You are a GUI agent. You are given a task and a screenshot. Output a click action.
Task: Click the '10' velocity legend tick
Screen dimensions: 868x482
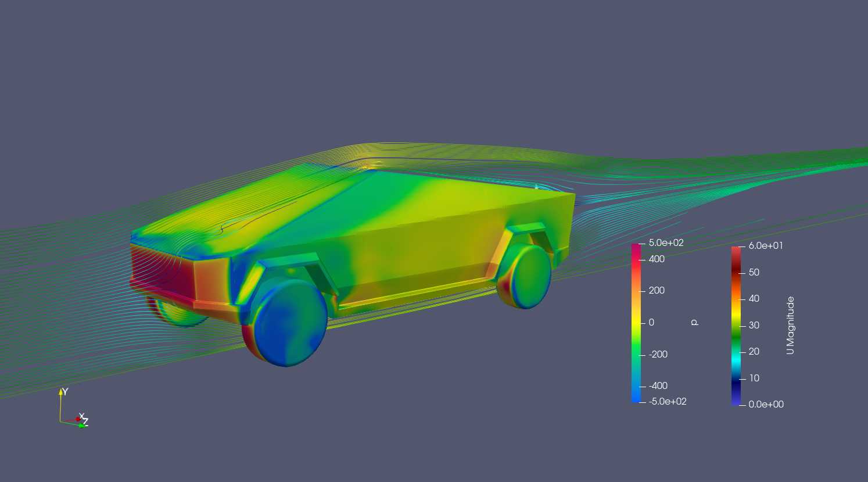coord(754,378)
